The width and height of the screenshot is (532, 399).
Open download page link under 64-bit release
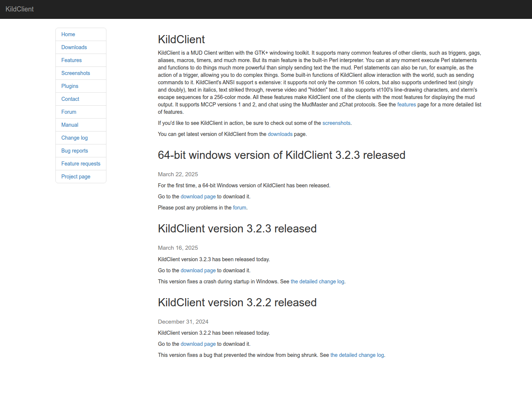click(198, 197)
